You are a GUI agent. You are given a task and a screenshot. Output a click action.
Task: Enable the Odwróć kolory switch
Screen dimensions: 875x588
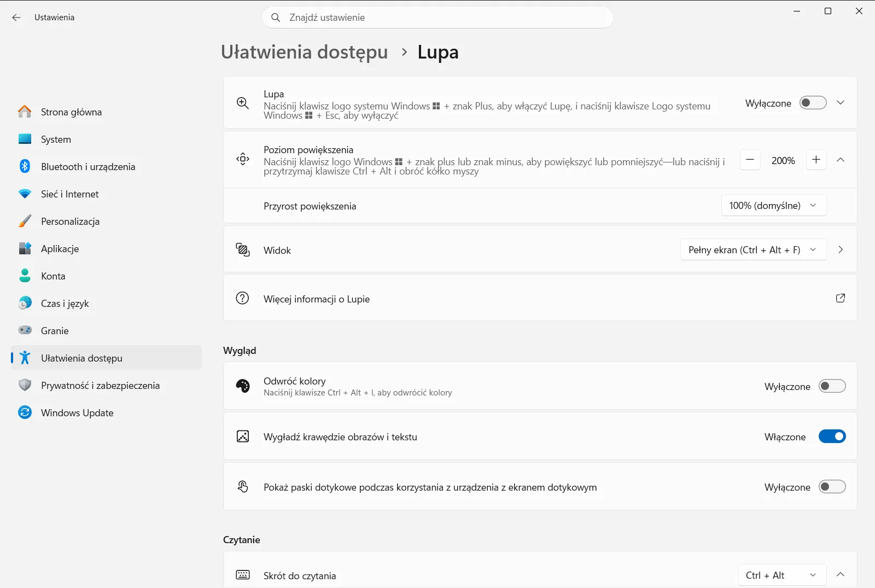pyautogui.click(x=832, y=386)
